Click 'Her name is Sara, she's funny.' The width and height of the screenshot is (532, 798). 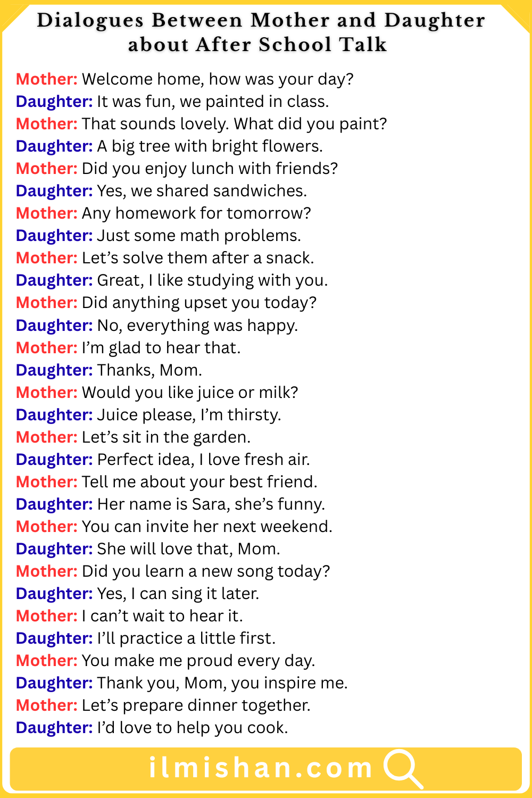[x=211, y=504]
